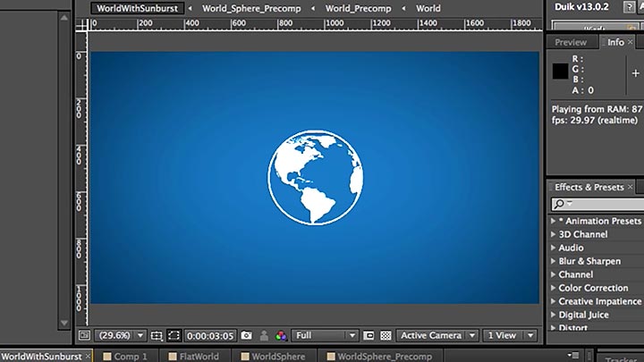This screenshot has width=644, height=362.
Task: Expand the Color Correction category
Action: coord(554,288)
